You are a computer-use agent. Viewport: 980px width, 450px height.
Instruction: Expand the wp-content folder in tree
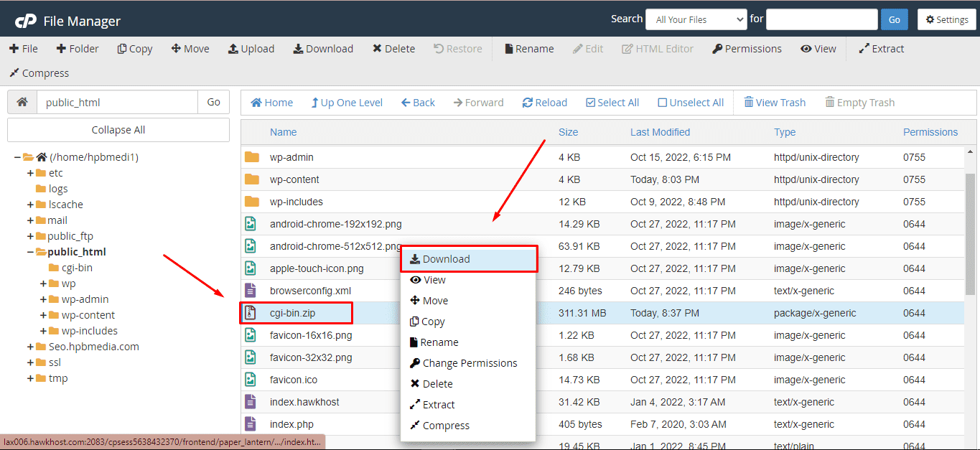45,315
